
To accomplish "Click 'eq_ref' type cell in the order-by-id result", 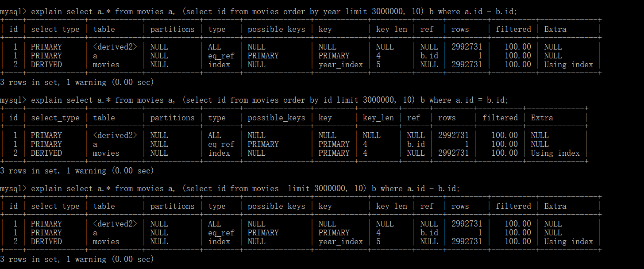I will [221, 144].
